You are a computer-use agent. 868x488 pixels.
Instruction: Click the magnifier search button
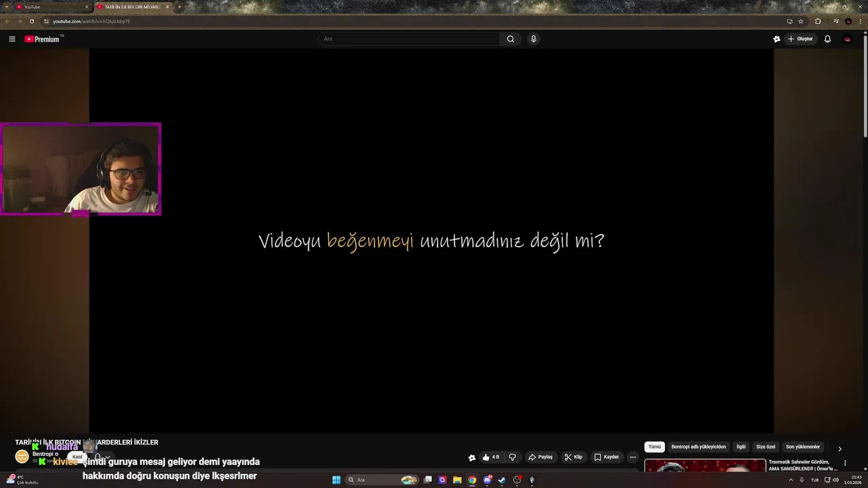pos(511,39)
